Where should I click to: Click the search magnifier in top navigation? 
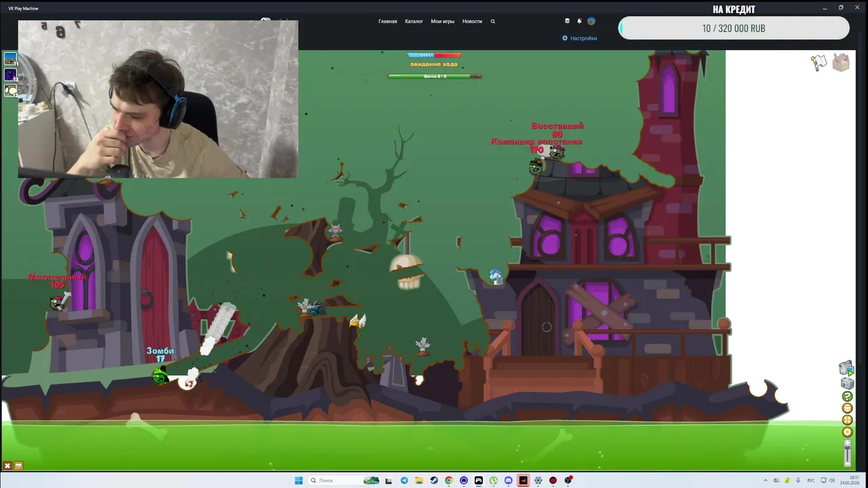(x=493, y=21)
